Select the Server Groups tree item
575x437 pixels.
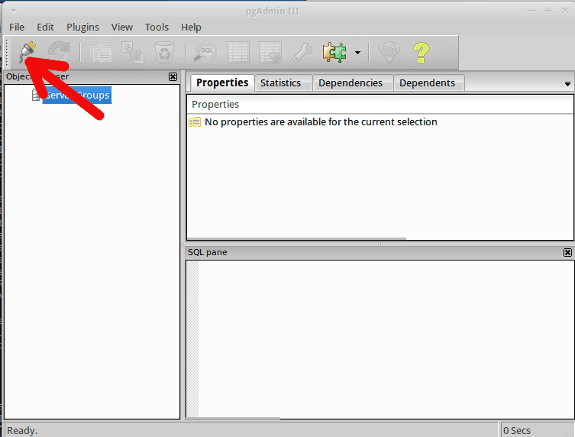point(77,95)
